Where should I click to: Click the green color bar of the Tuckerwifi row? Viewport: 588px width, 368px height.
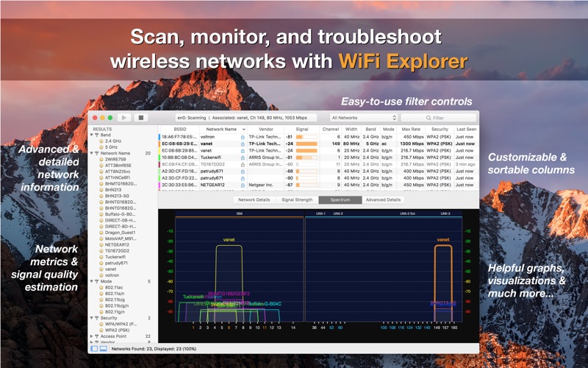[x=159, y=158]
